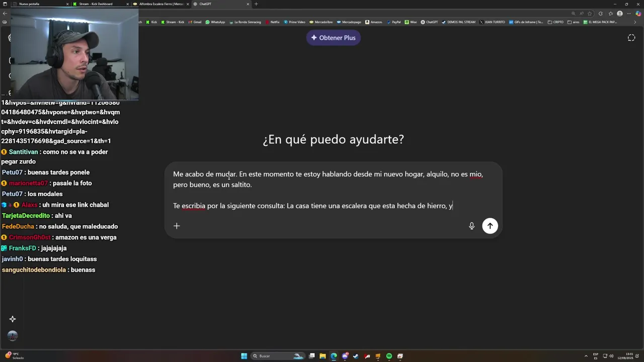
Task: Expand the CRIPTO bookmarks folder
Action: pyautogui.click(x=555, y=22)
